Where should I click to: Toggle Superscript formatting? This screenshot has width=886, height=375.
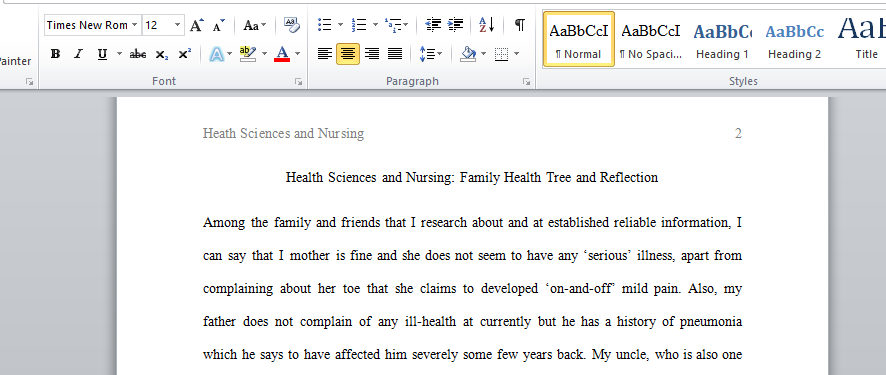[185, 54]
